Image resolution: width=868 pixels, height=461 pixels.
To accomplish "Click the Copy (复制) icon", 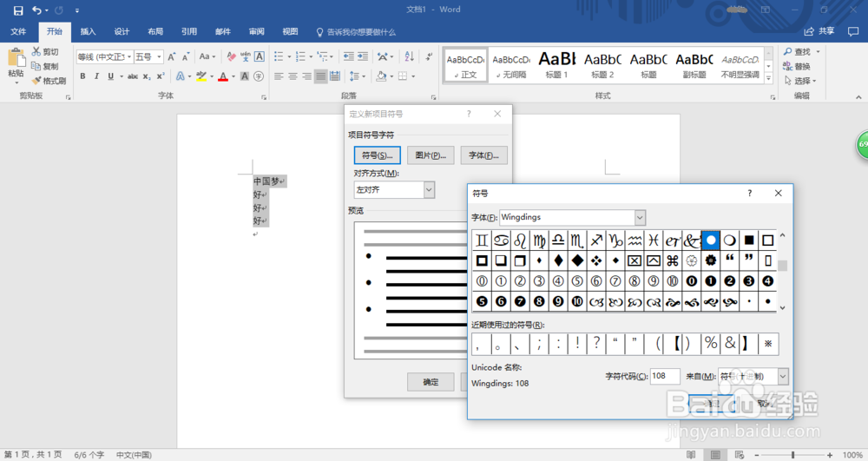I will [x=36, y=66].
